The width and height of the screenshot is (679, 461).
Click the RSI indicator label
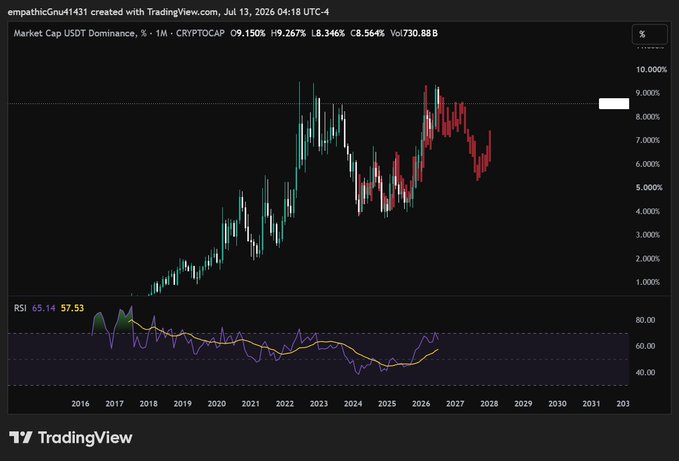click(20, 308)
